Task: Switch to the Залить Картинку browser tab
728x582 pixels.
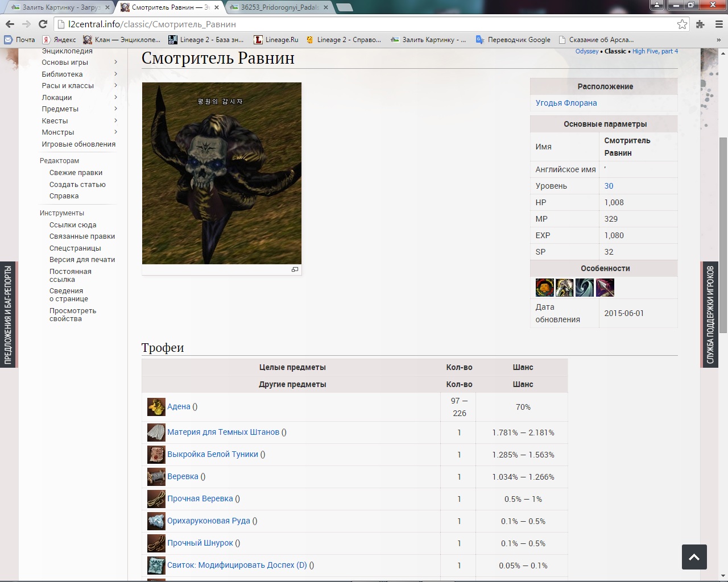Action: point(56,7)
